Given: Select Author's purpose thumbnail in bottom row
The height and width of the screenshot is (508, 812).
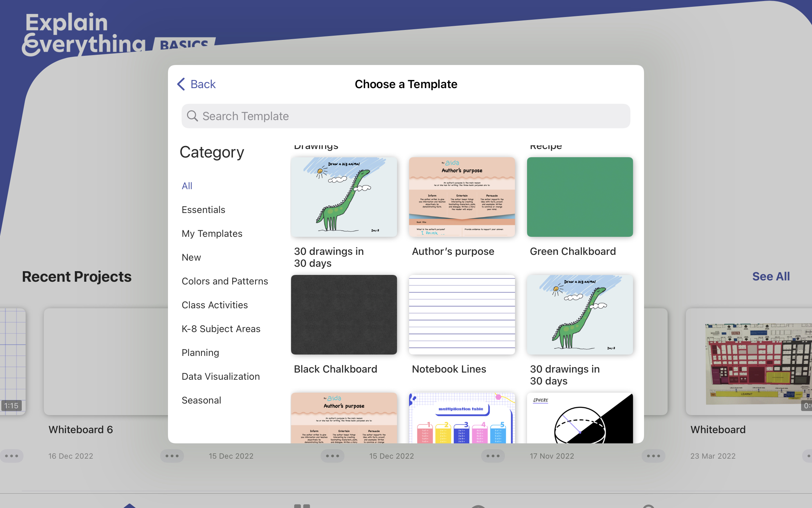Looking at the screenshot, I should point(344,418).
